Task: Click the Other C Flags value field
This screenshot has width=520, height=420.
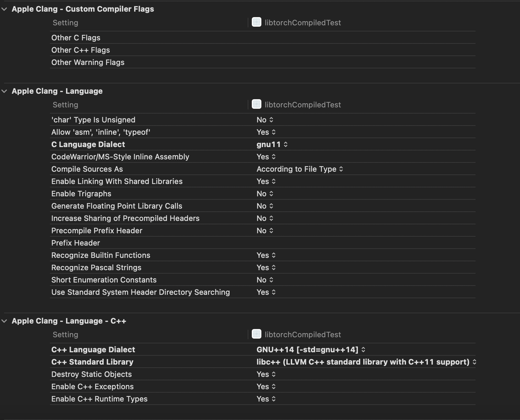Action: click(342, 38)
